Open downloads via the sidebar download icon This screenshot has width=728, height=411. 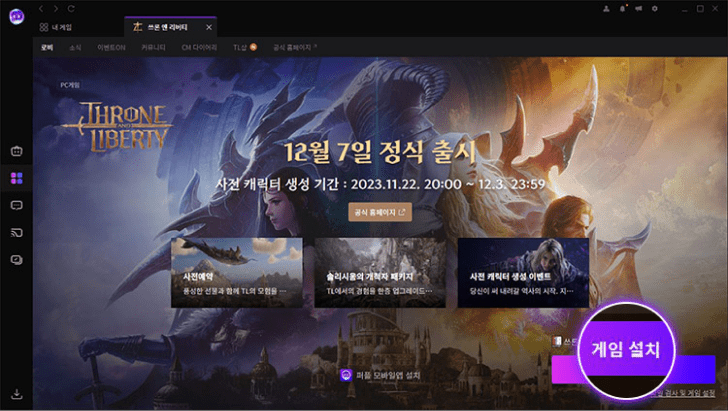point(17,394)
